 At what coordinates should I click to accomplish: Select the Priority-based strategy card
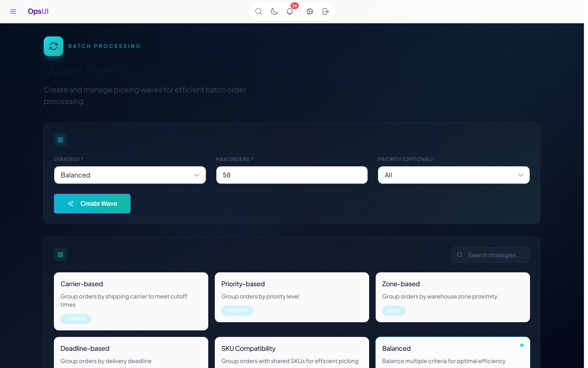tap(292, 297)
